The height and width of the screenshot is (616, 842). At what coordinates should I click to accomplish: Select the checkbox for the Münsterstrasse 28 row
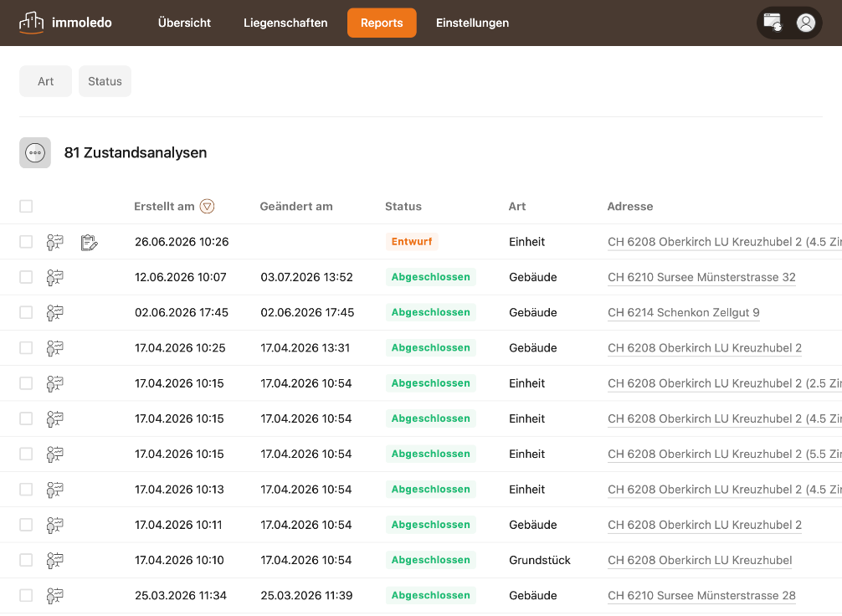(x=26, y=596)
